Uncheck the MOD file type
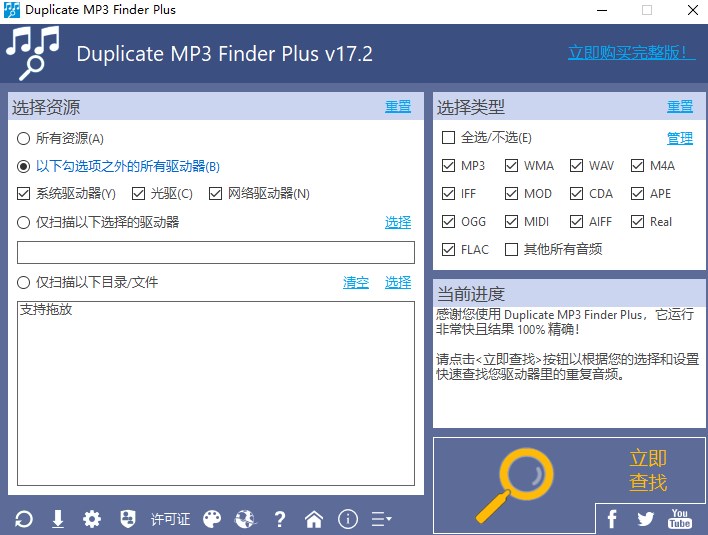The image size is (708, 535). 511,194
